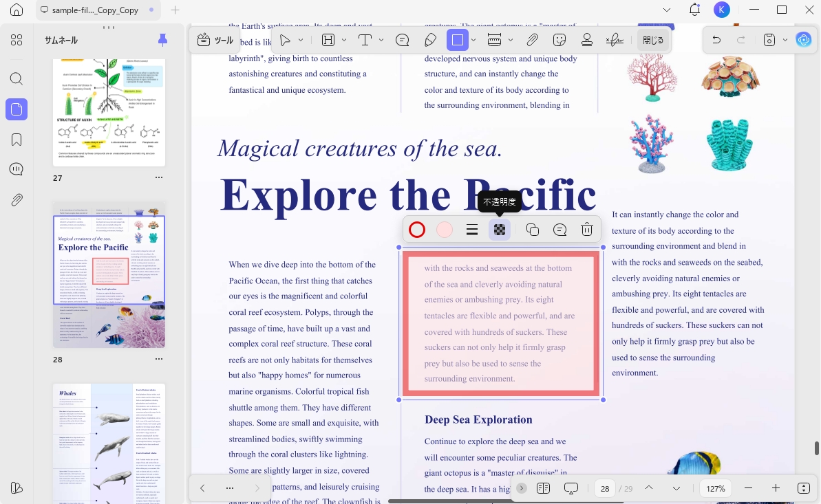Screen dimensions: 821x504
Task: Expand the highlight tool dropdown arrow
Action: 344,41
